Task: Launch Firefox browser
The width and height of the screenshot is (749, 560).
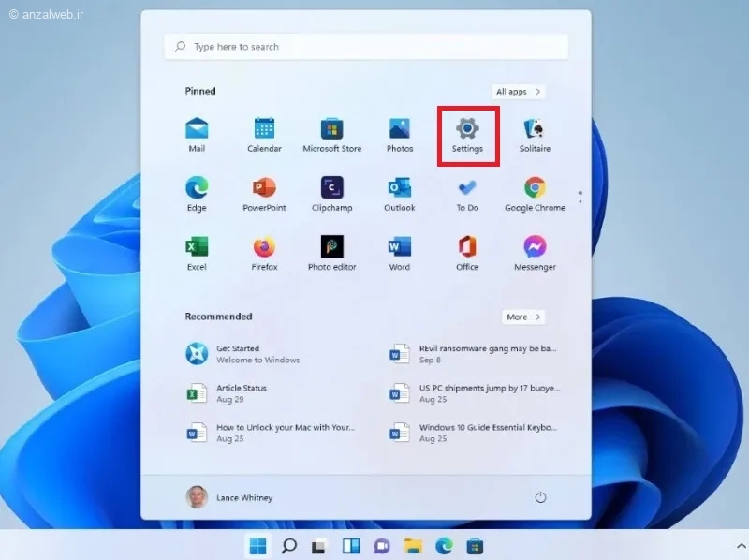Action: 264,253
